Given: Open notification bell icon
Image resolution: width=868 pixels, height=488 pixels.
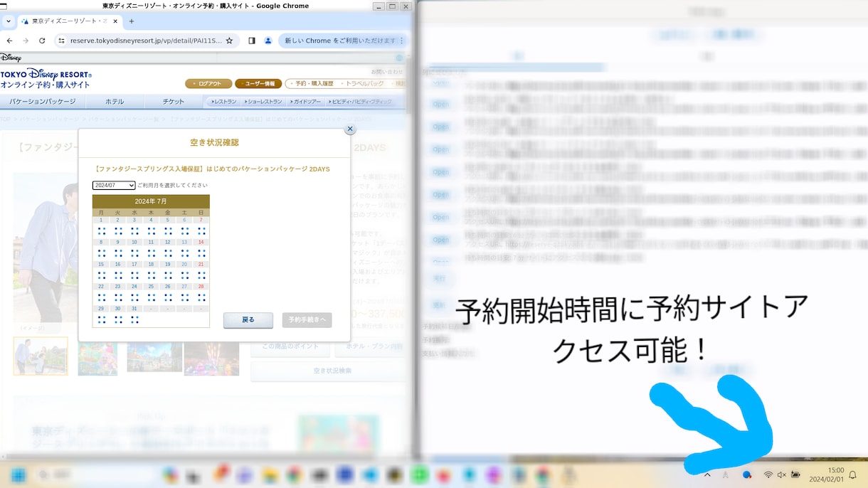Looking at the screenshot, I should click(x=853, y=474).
